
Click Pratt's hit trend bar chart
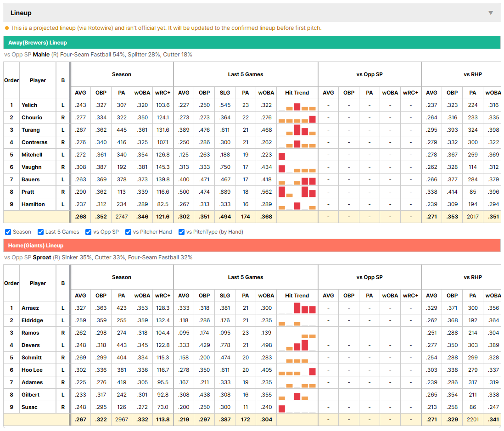(x=297, y=192)
